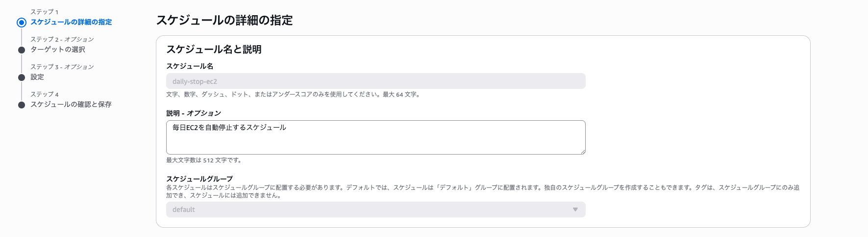
Task: Click the 説明 description text area
Action: click(376, 137)
